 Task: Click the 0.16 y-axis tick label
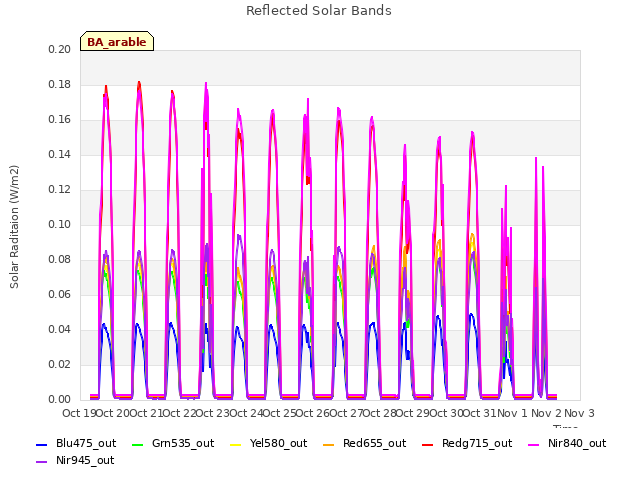point(59,120)
